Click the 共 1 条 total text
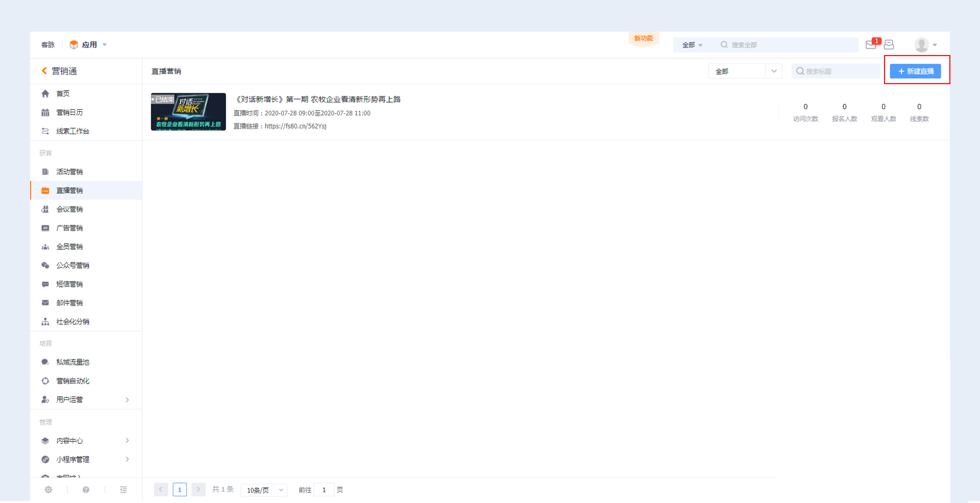This screenshot has height=503, width=980. point(223,489)
